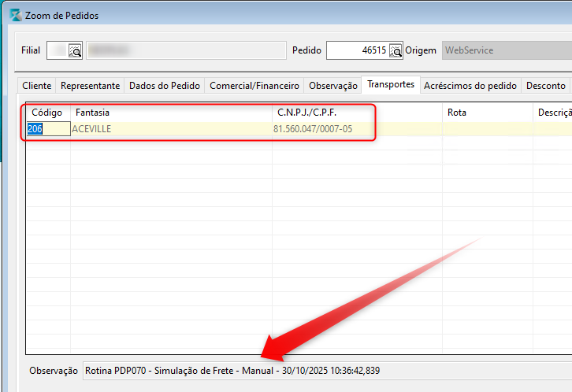Click the Descrição column header
Screen dimensions: 572x392
click(x=552, y=113)
